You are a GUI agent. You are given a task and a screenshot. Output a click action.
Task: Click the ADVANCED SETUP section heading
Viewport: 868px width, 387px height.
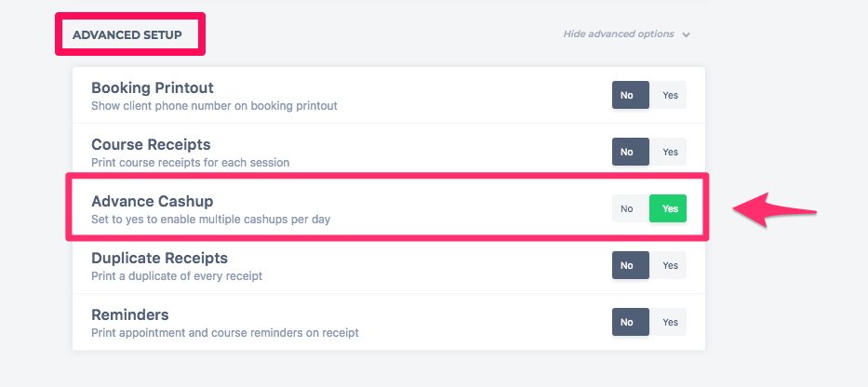click(127, 34)
